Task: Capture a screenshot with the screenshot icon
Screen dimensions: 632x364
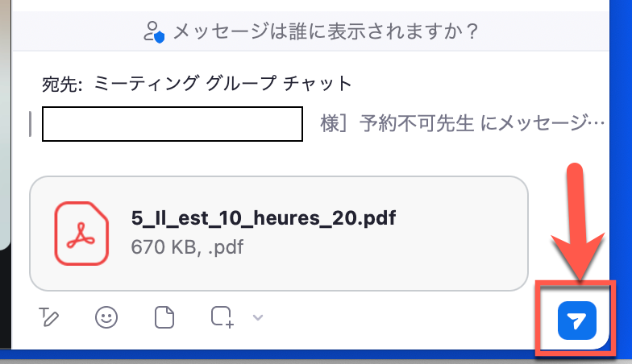Action: [222, 317]
